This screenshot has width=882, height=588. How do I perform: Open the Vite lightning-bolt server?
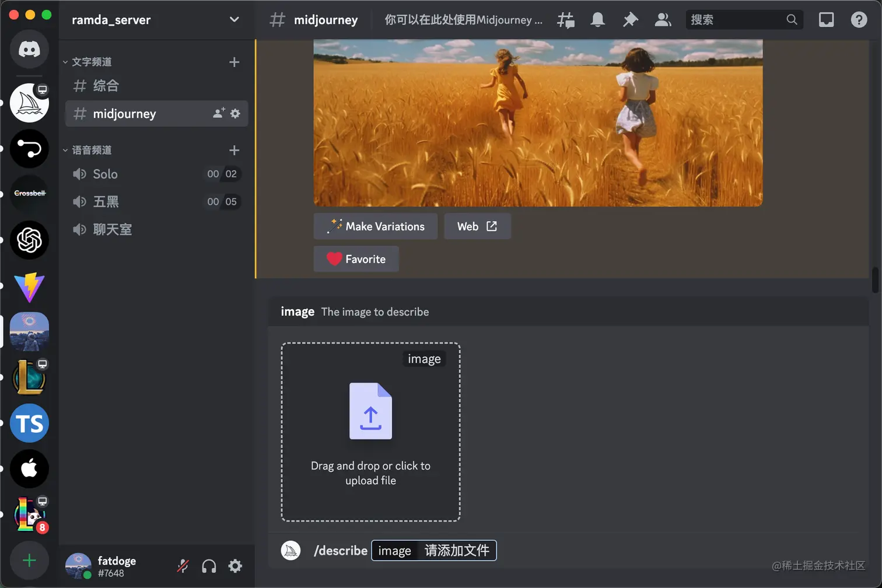point(29,286)
